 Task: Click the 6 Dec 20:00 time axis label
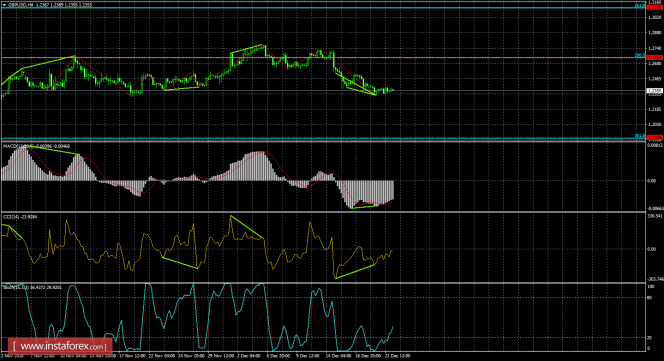click(279, 356)
